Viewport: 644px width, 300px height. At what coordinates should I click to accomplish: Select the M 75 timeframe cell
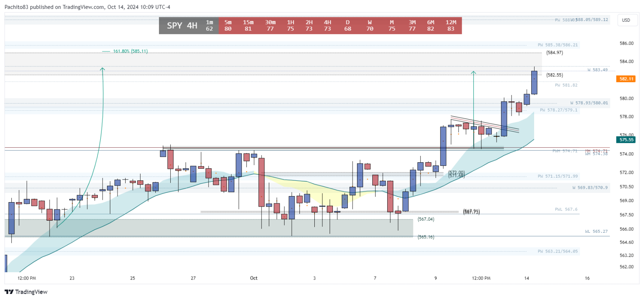pyautogui.click(x=392, y=25)
